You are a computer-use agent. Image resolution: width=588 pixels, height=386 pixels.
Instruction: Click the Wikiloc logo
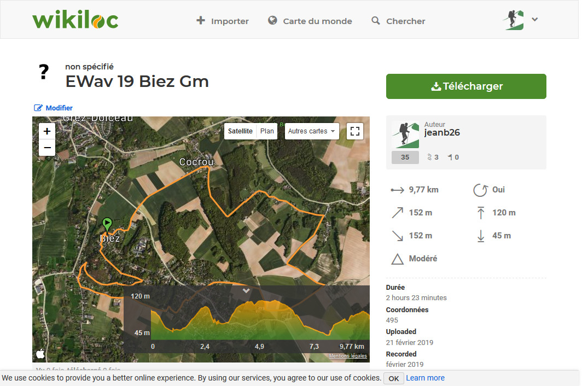pos(75,20)
